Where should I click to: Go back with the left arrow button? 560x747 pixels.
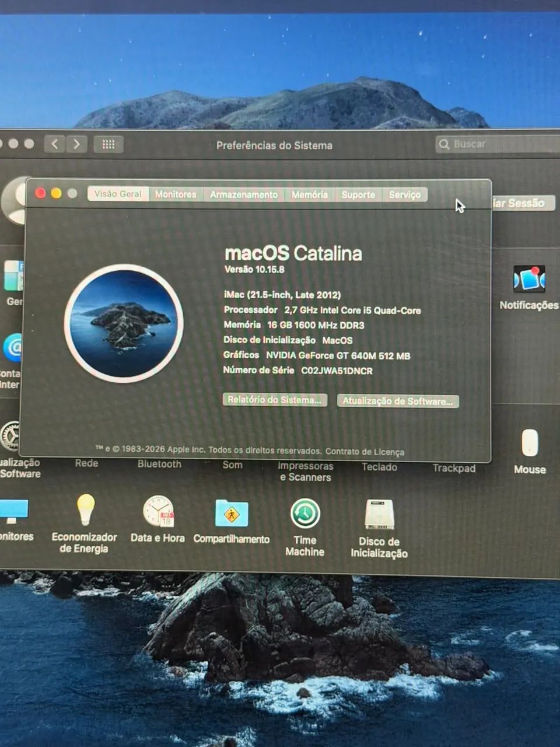(55, 144)
